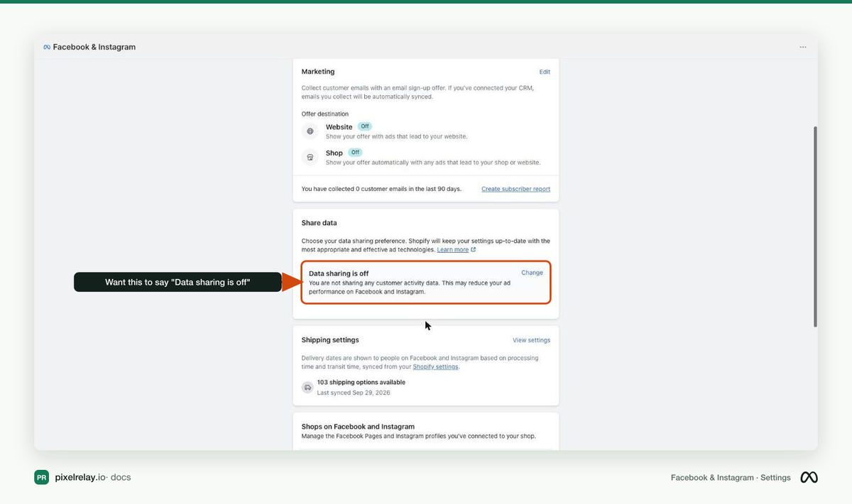Click the text "Data sharing is off"

click(339, 273)
